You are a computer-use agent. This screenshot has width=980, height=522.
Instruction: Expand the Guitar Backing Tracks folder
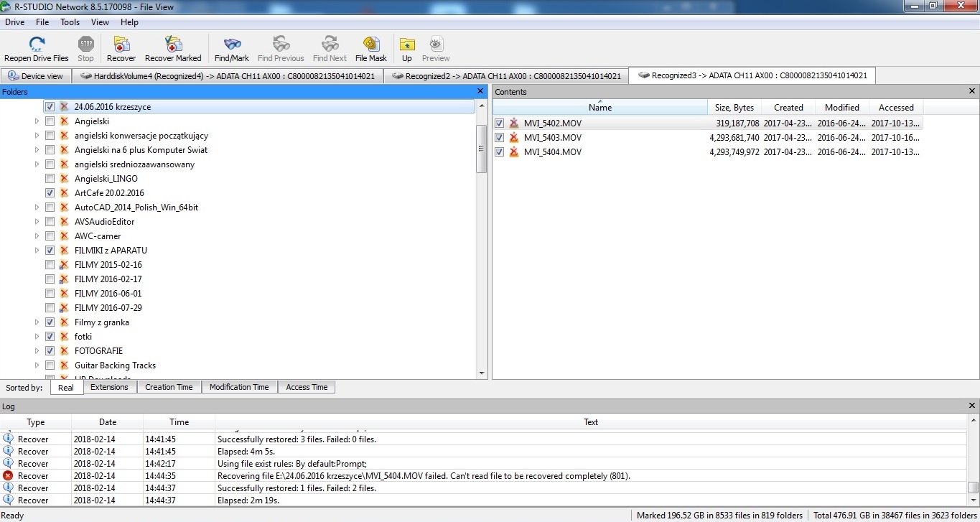click(x=37, y=365)
